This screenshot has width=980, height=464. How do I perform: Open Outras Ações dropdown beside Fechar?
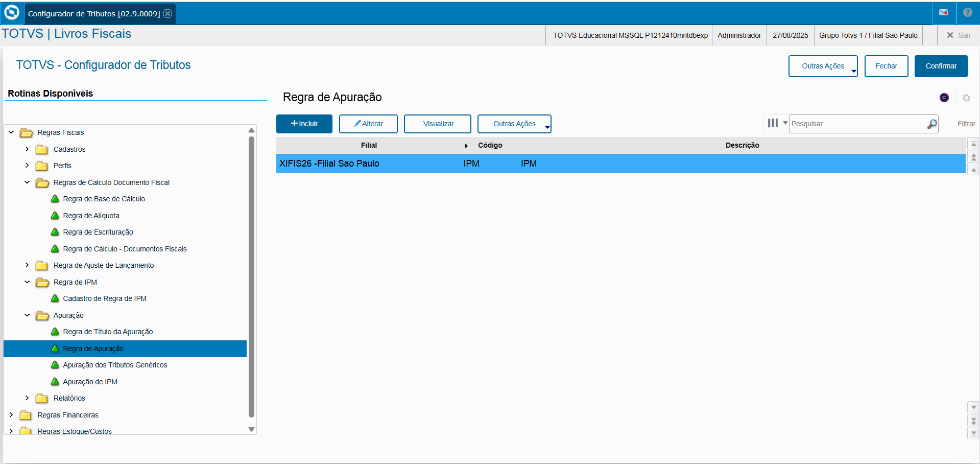[823, 66]
